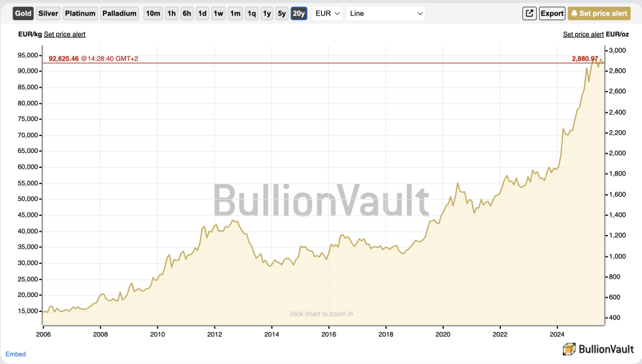Select the 20y time range
Screen dimensions: 642x364
click(x=299, y=14)
